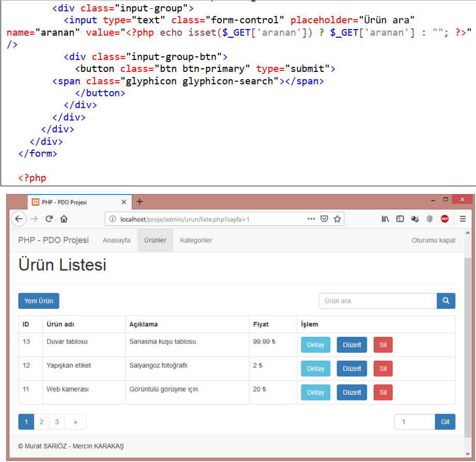Reload the page with refresh icon
476x462 pixels.
[49, 219]
